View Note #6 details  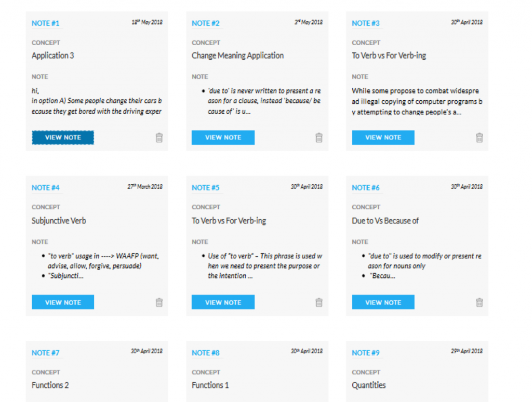[383, 302]
